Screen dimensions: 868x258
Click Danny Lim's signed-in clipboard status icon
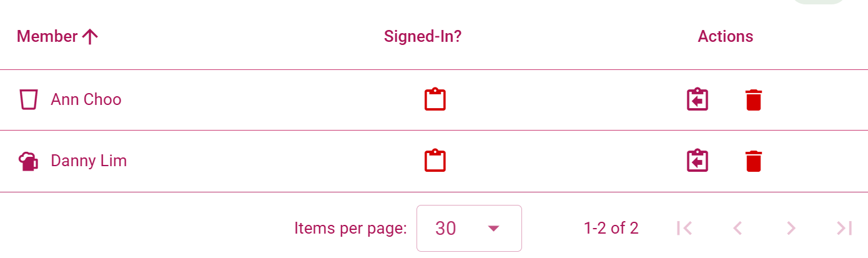[435, 161]
